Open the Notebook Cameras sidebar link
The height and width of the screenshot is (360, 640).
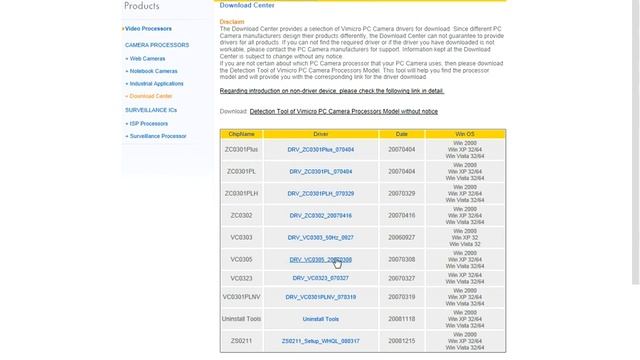point(153,71)
